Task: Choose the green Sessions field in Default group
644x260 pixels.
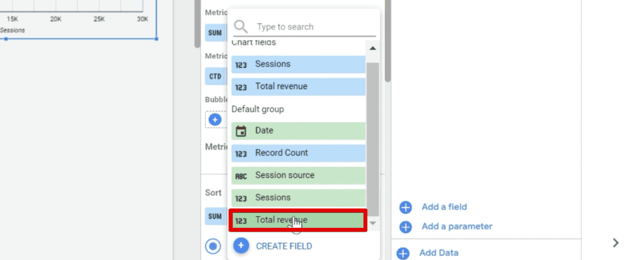Action: pos(298,198)
